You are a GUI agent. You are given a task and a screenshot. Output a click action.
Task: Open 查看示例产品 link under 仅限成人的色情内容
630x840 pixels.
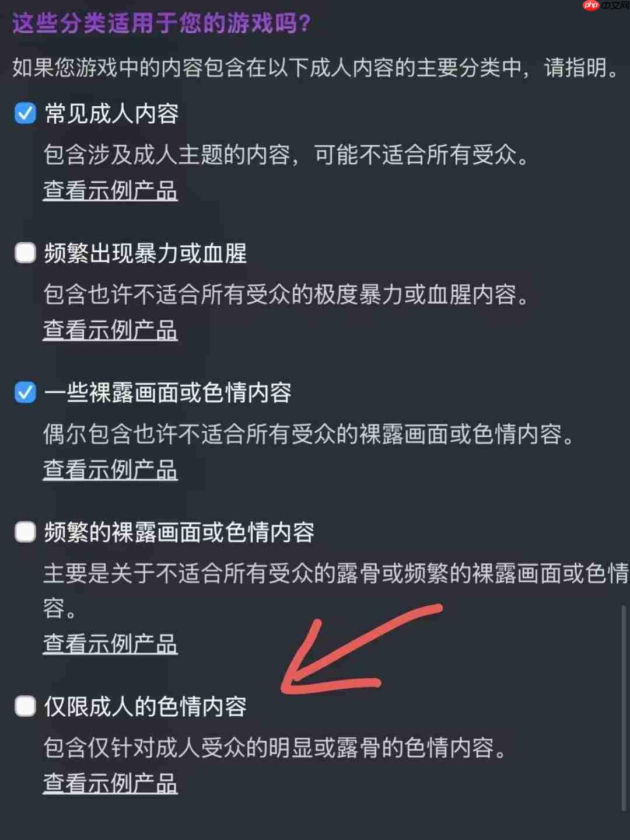pyautogui.click(x=110, y=783)
